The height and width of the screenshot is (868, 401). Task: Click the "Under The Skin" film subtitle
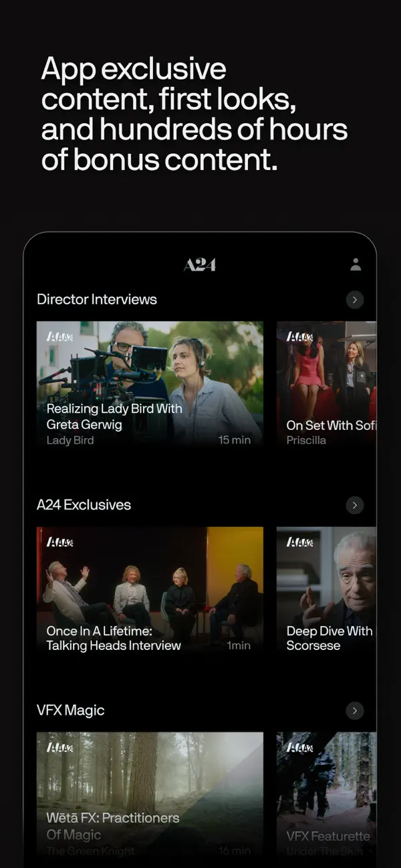coord(324,851)
